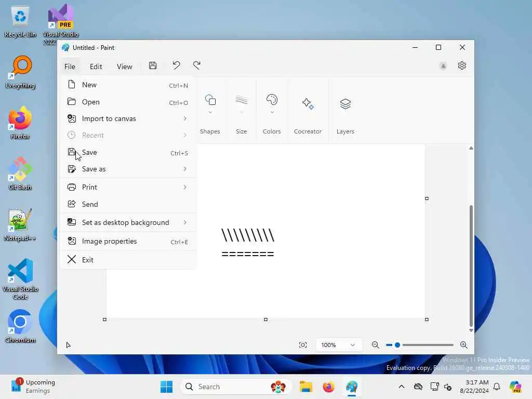
Task: Expand the Save as submenu
Action: click(185, 169)
